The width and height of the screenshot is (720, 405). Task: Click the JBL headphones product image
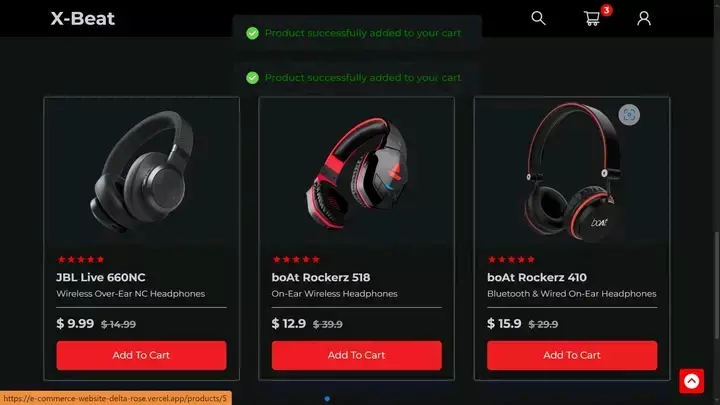click(141, 171)
